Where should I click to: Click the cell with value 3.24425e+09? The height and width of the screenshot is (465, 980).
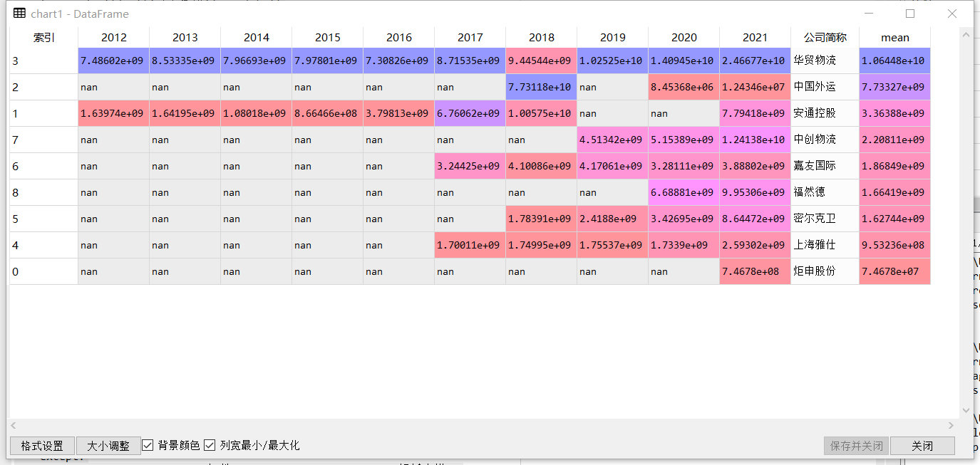(470, 166)
